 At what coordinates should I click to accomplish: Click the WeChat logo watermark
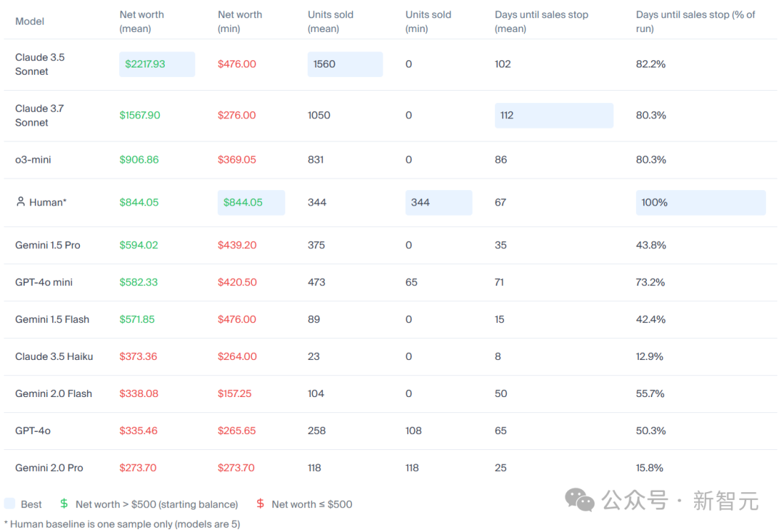click(x=579, y=500)
